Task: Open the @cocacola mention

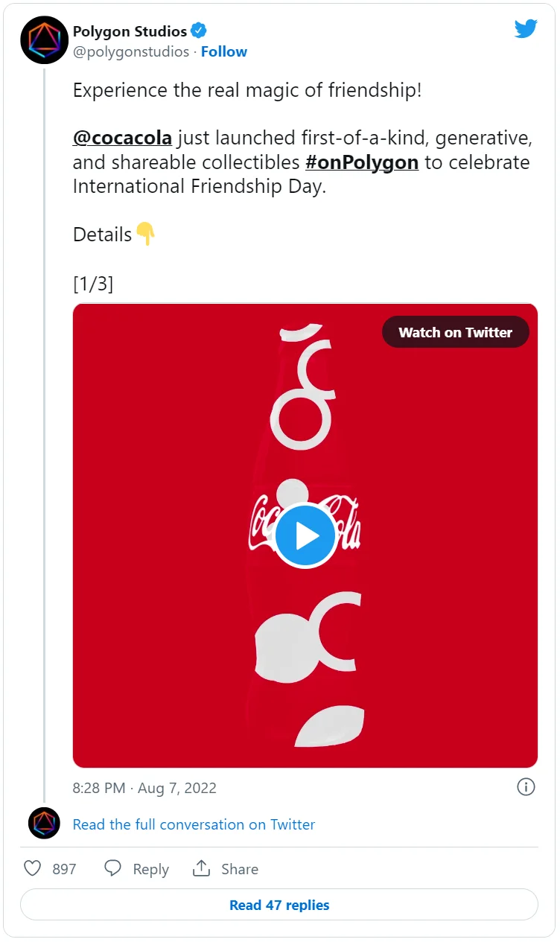Action: (122, 138)
